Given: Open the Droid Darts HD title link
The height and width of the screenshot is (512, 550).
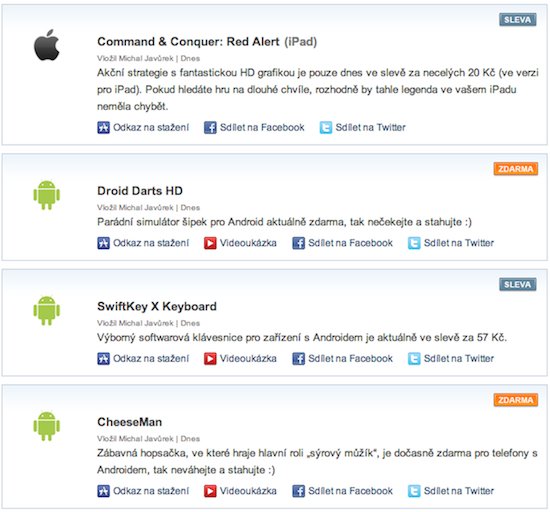Looking at the screenshot, I should coord(140,191).
